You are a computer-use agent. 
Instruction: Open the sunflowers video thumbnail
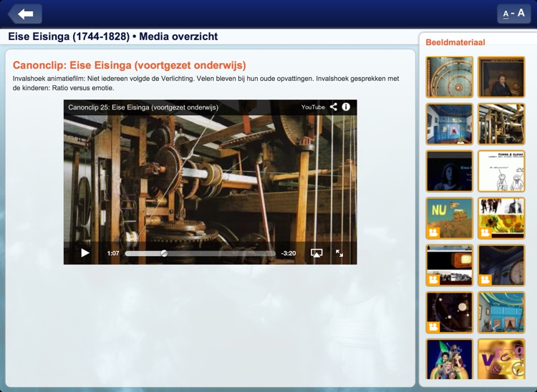pos(501,218)
